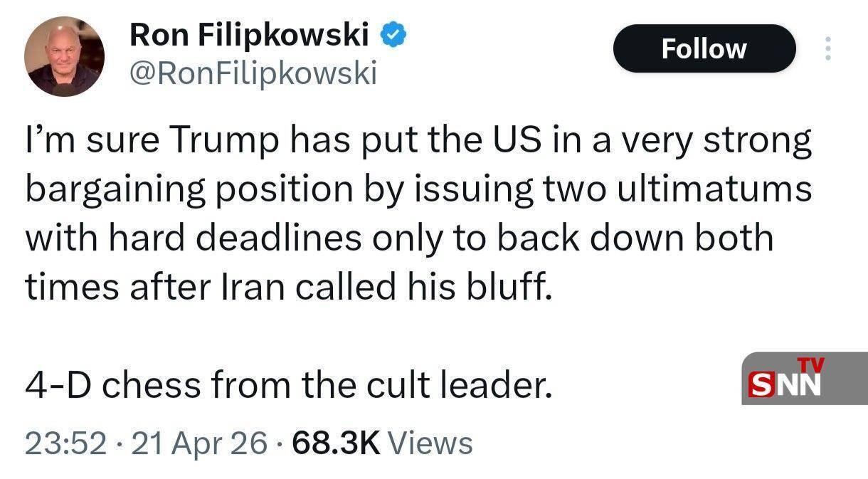This screenshot has height=479, width=868.
Task: Click the 4-D chess closing line
Action: [x=288, y=386]
